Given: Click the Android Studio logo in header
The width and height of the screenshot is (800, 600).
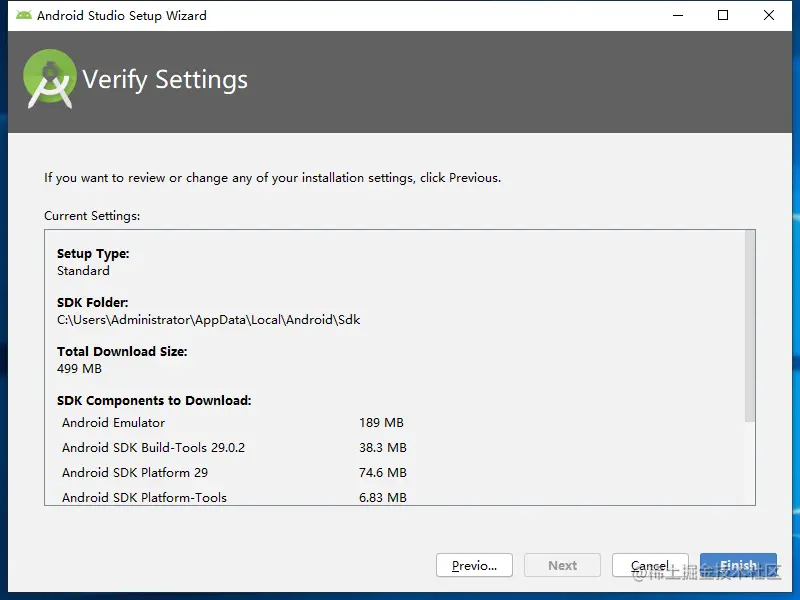Looking at the screenshot, I should [49, 79].
